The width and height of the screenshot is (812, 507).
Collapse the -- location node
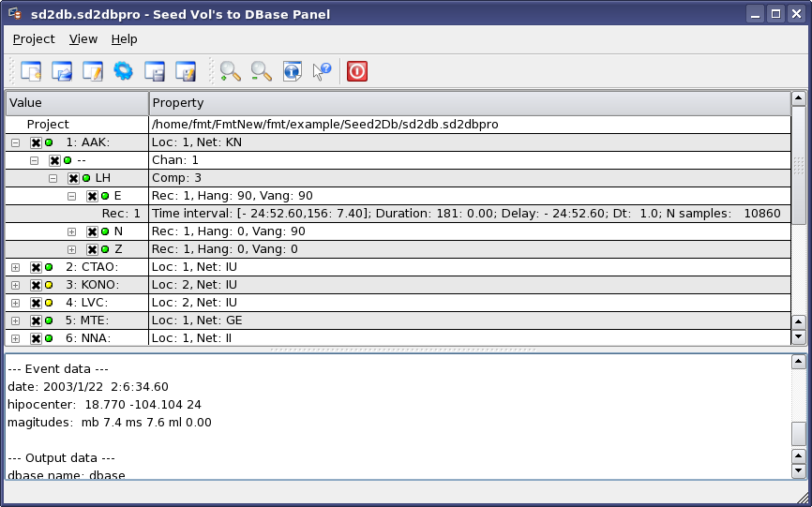point(34,160)
